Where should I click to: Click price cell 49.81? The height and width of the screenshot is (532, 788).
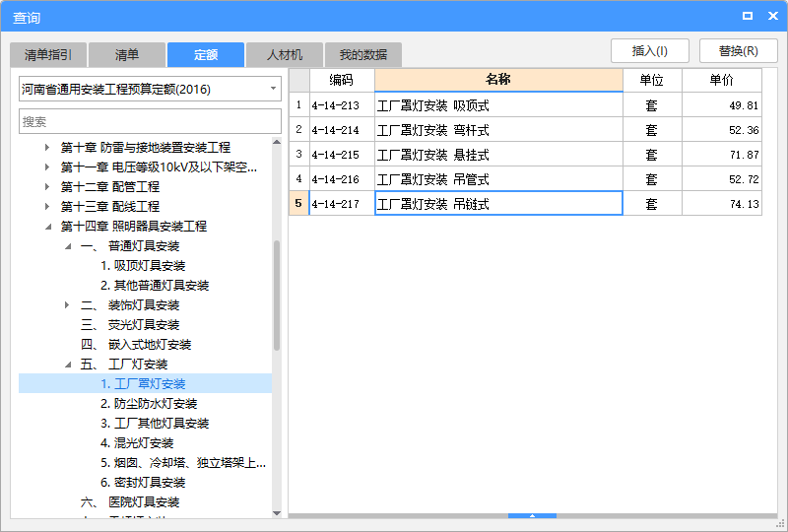click(x=722, y=105)
